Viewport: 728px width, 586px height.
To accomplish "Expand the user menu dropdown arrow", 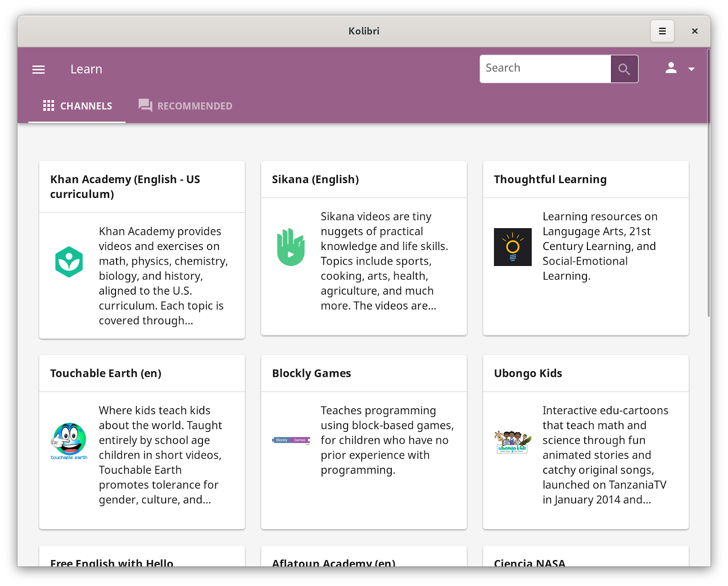I will (x=692, y=69).
